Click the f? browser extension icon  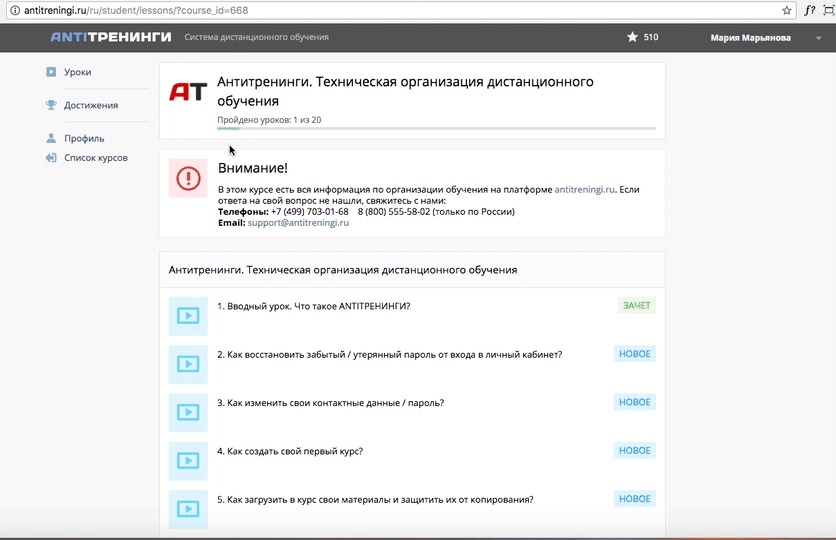[x=810, y=10]
